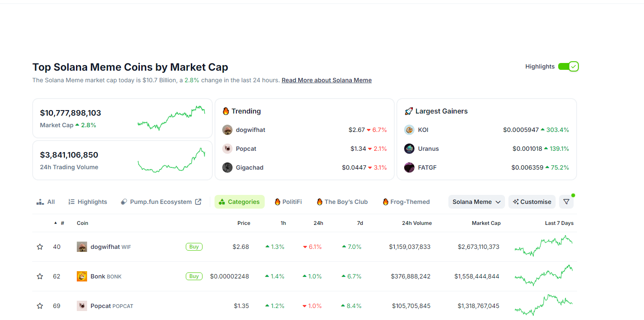The width and height of the screenshot is (644, 320).
Task: Star dogwifhat as a favorite
Action: click(x=39, y=246)
